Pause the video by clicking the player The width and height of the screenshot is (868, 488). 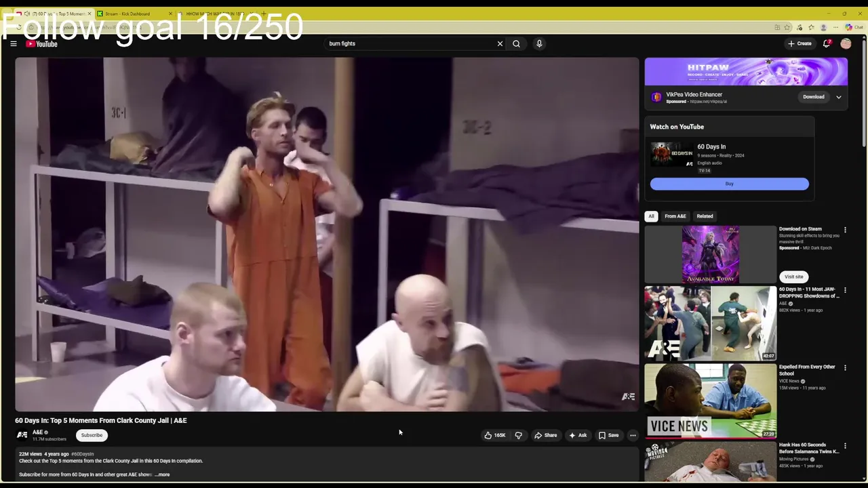[327, 234]
